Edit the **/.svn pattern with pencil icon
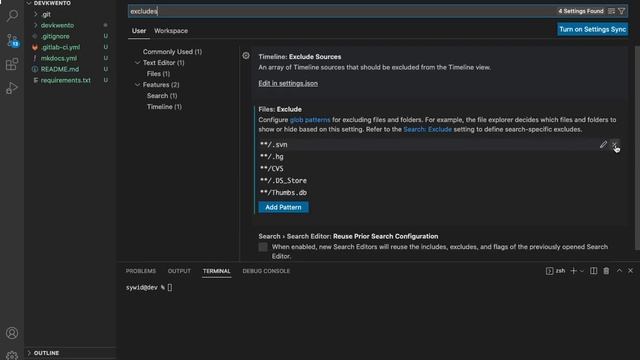Image resolution: width=640 pixels, height=360 pixels. click(603, 144)
